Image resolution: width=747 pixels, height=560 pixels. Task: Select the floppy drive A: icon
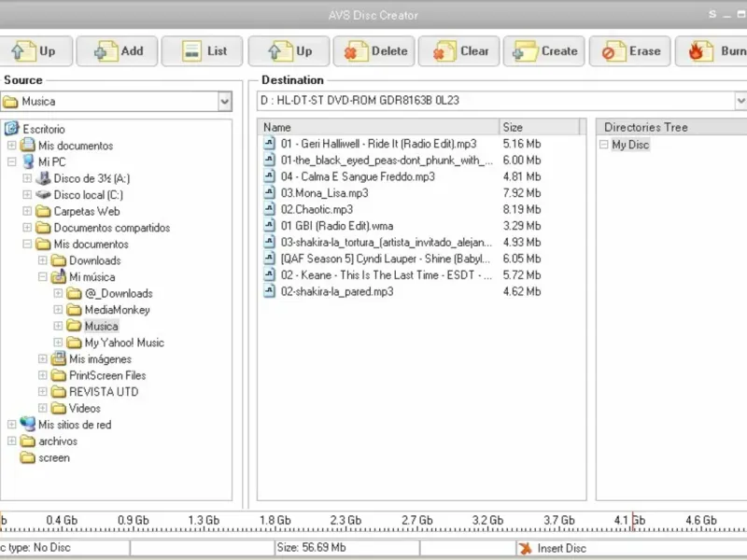[43, 178]
